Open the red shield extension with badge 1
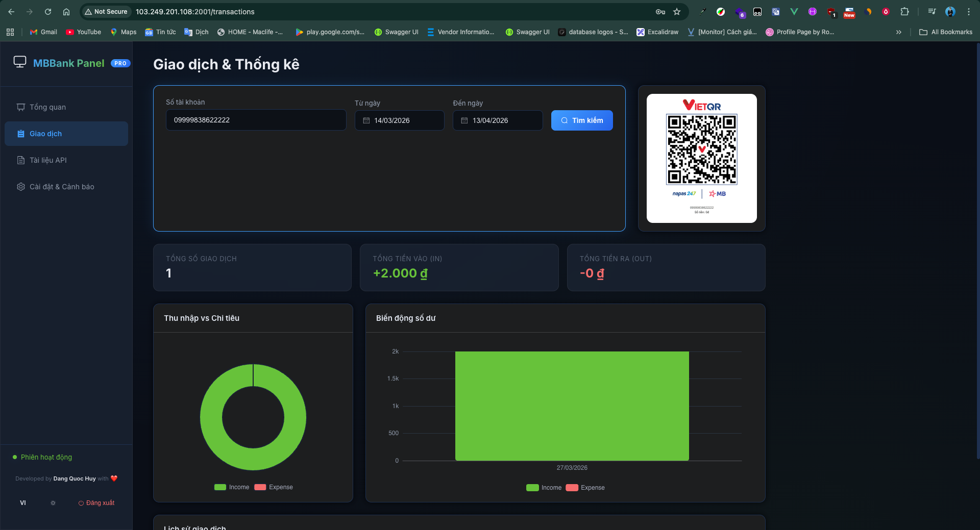 (x=831, y=12)
